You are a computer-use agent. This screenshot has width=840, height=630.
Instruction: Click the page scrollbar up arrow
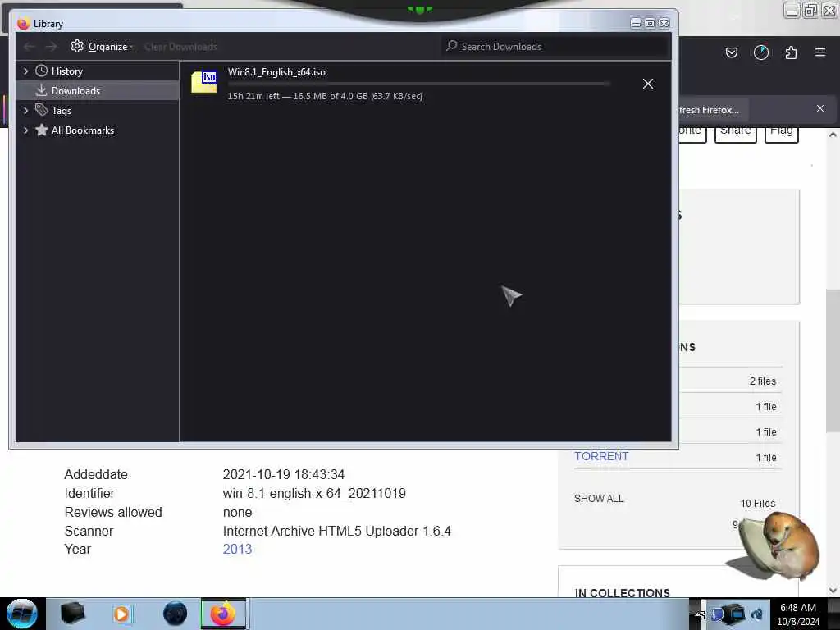click(x=833, y=135)
